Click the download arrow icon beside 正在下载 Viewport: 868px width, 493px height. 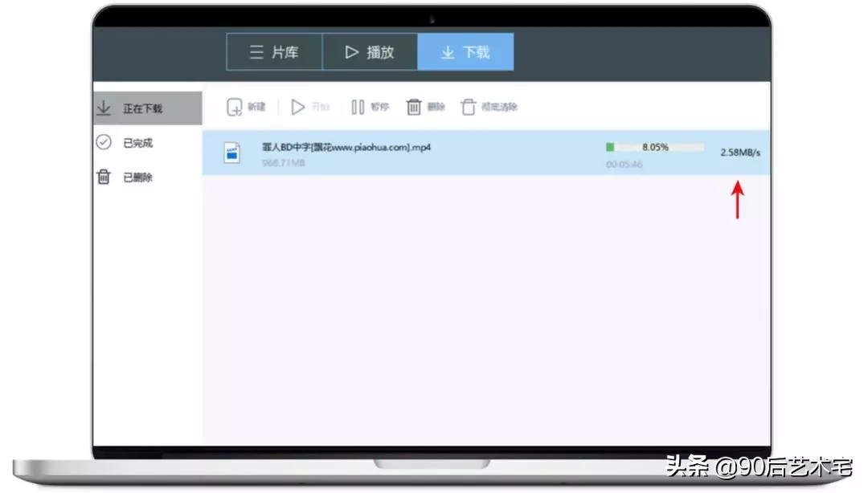point(104,108)
